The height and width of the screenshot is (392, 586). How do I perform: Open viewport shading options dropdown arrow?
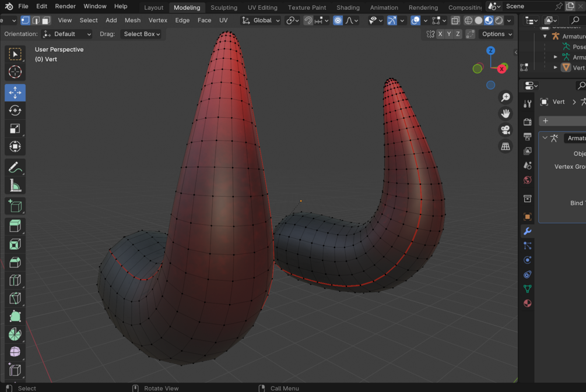tap(509, 20)
